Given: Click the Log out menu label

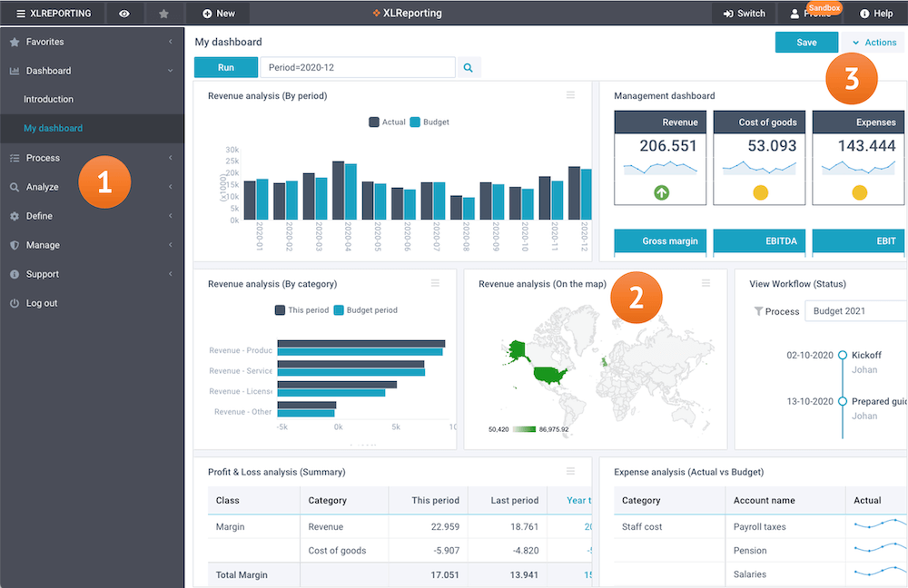Looking at the screenshot, I should (x=42, y=303).
